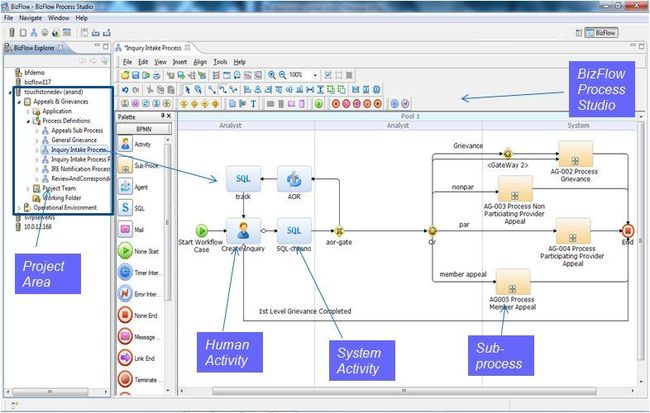Click the BPMN palette group button
Image resolution: width=650 pixels, height=413 pixels.
click(x=144, y=129)
